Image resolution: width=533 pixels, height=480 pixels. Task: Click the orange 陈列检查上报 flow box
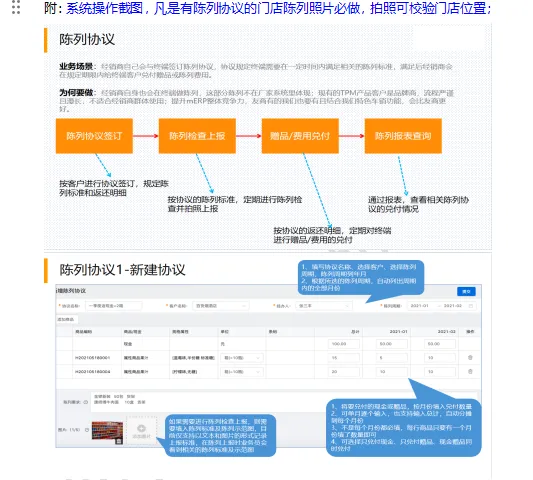point(197,136)
